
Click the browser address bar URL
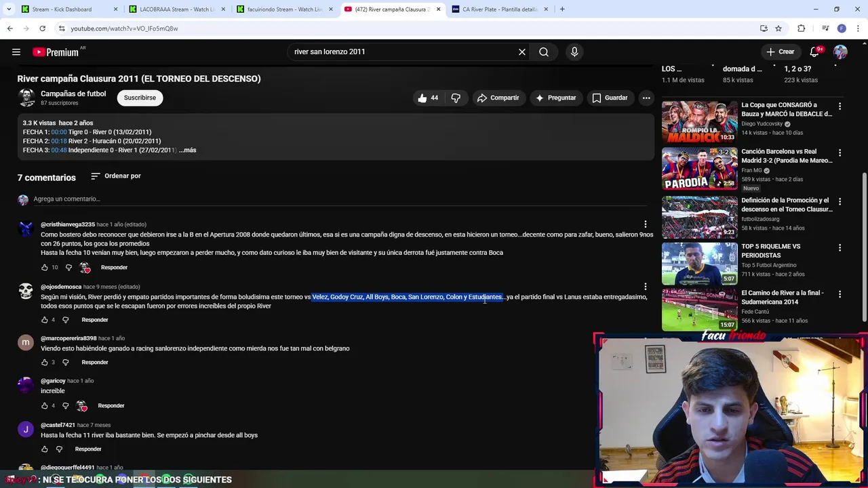(124, 28)
